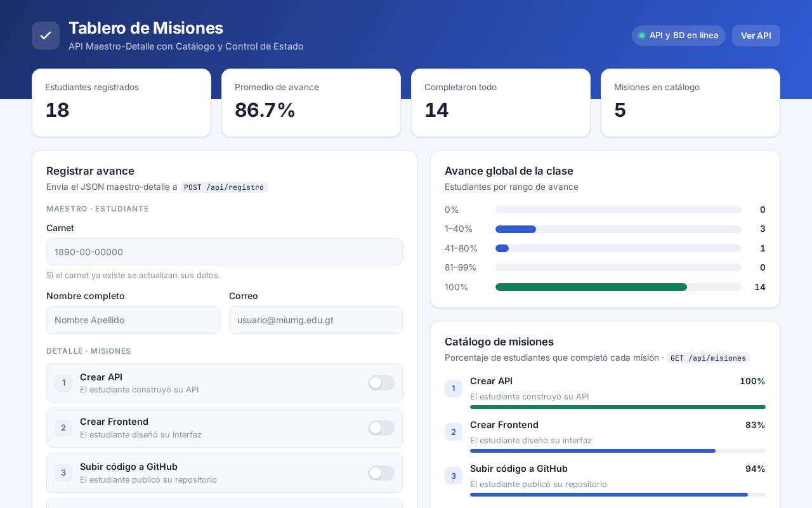Click the Crear API 100% catalog progress bar
The width and height of the screenshot is (812, 508).
618,407
